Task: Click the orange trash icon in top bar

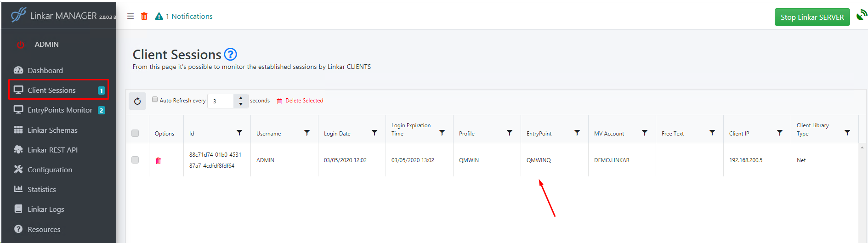Action: [144, 16]
